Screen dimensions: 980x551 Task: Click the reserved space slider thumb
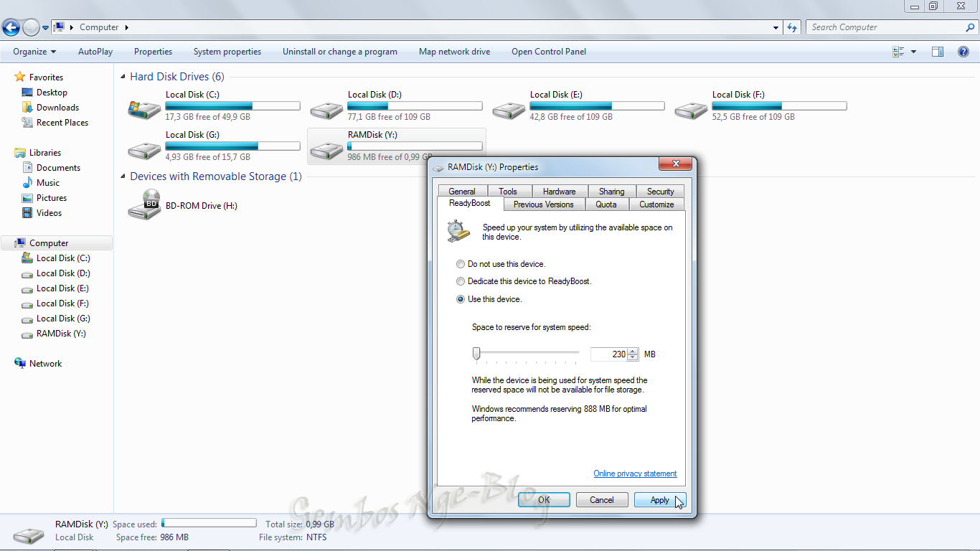click(476, 354)
